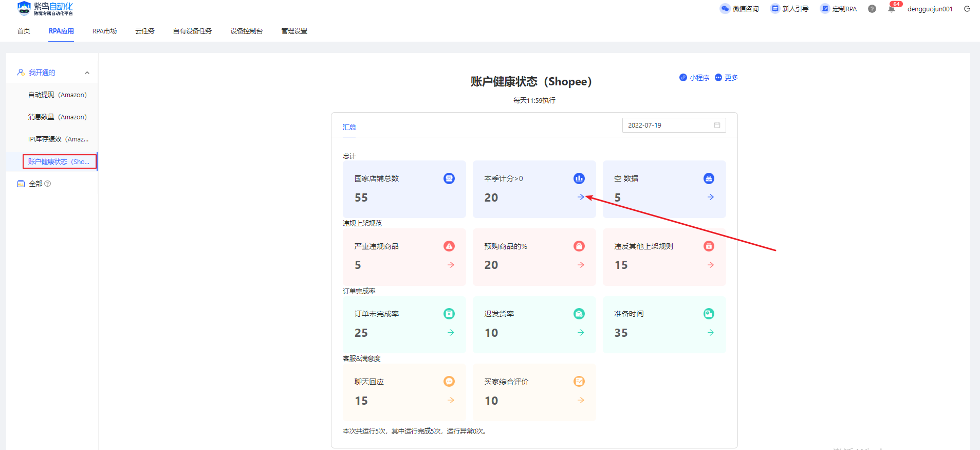980x450 pixels.
Task: Click 迟发货率 card icon
Action: (x=579, y=314)
